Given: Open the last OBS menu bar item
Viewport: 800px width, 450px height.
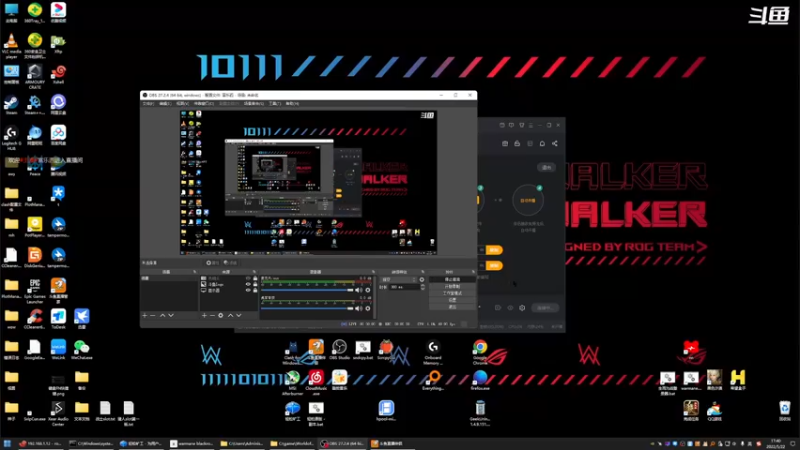Looking at the screenshot, I should (292, 104).
